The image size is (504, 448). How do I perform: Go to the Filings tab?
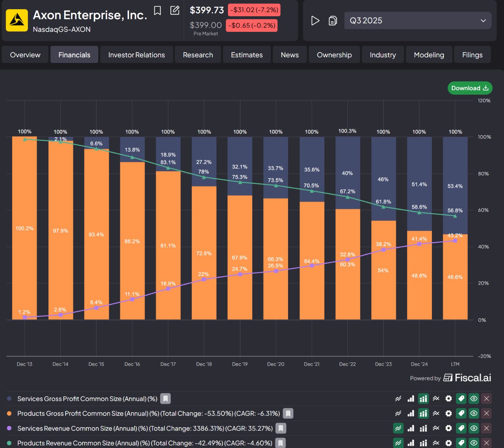[472, 55]
